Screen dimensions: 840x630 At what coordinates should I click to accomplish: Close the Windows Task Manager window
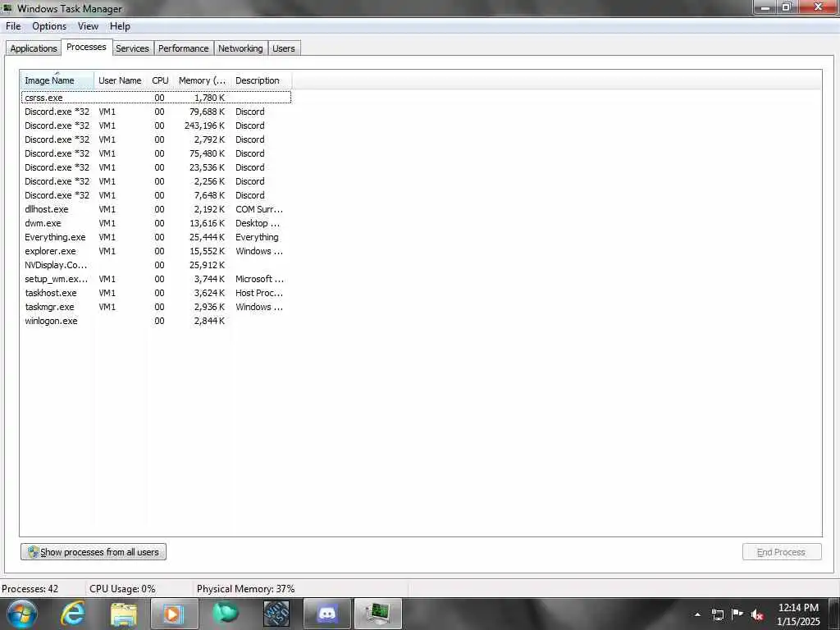coord(819,7)
